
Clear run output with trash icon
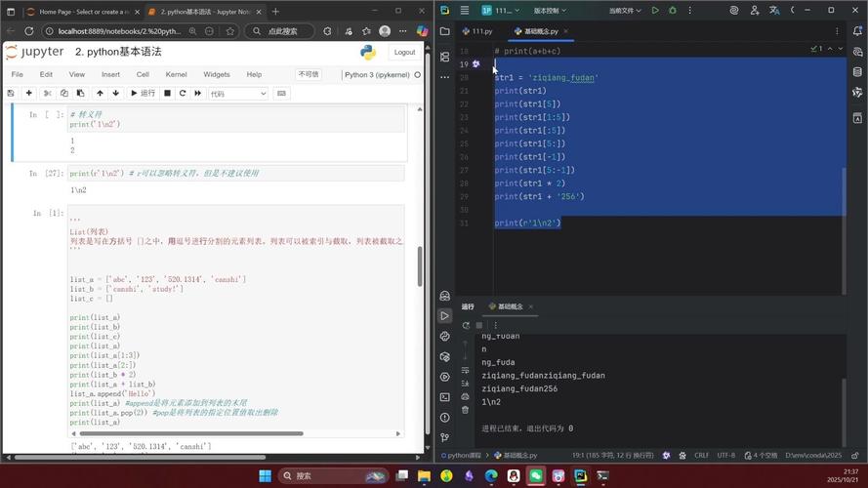point(465,410)
